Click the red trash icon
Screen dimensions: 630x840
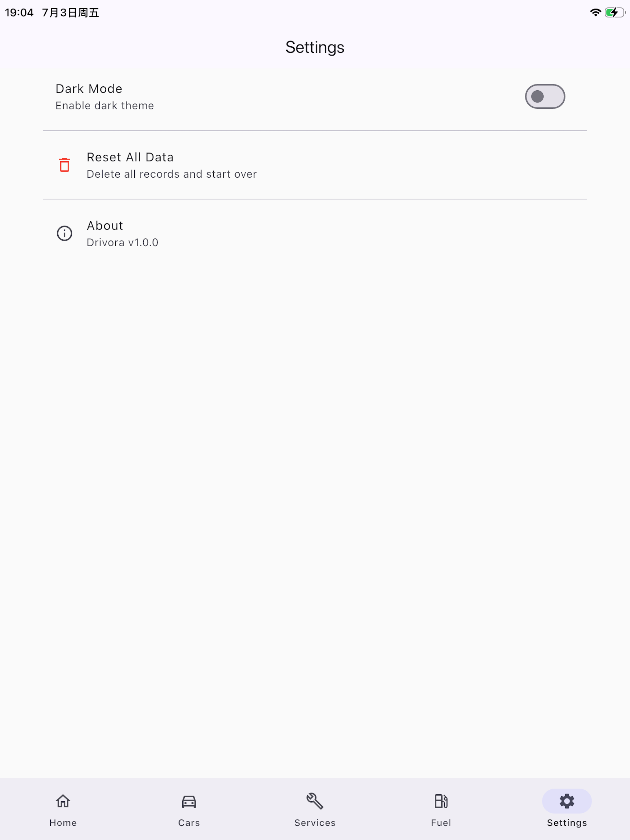pyautogui.click(x=65, y=165)
